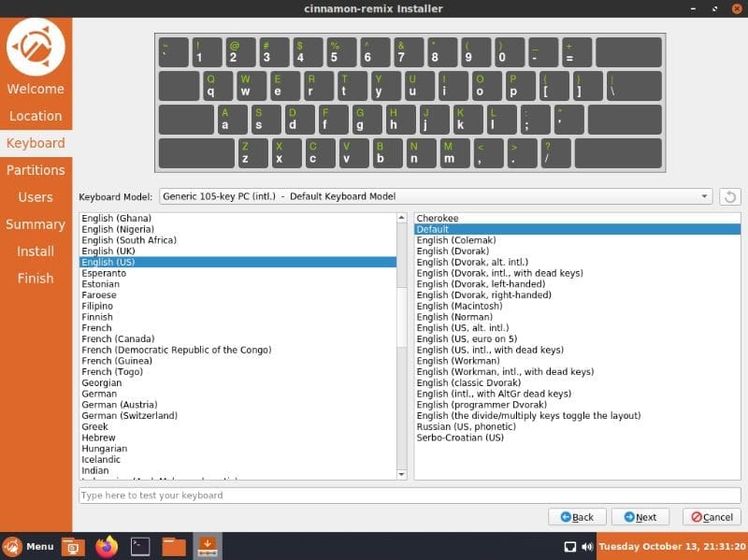
Task: Select English (South Africa) layout
Action: click(237, 240)
